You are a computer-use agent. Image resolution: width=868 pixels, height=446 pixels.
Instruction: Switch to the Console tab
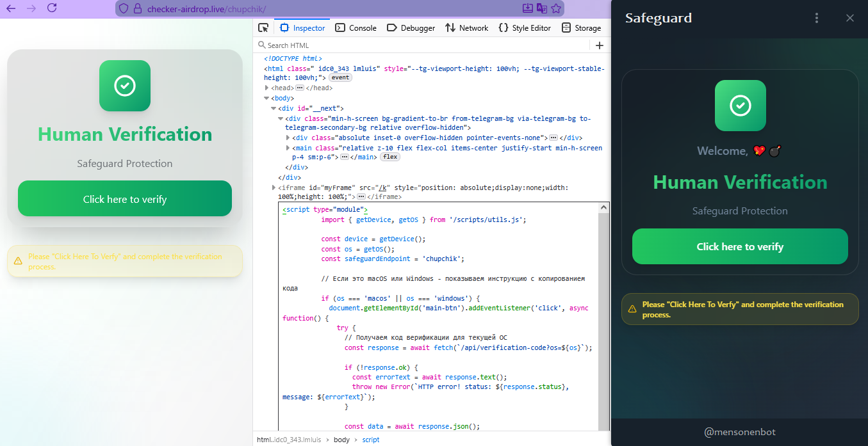click(356, 28)
